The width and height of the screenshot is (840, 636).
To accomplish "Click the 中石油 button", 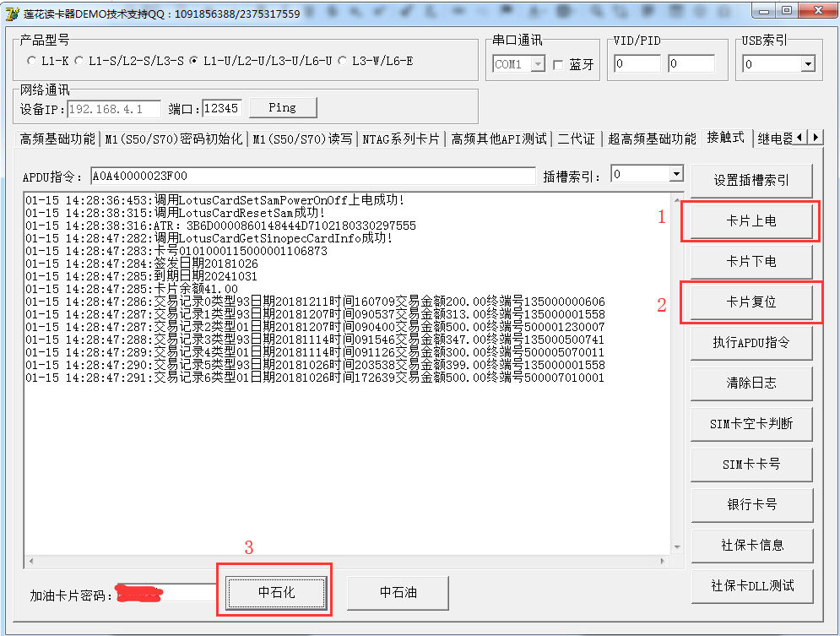I will [x=398, y=593].
